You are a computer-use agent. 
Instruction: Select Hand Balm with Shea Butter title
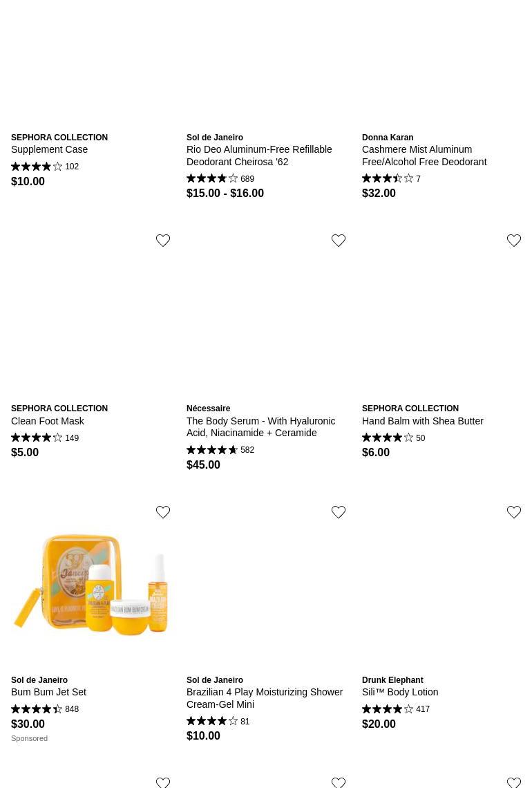click(422, 421)
